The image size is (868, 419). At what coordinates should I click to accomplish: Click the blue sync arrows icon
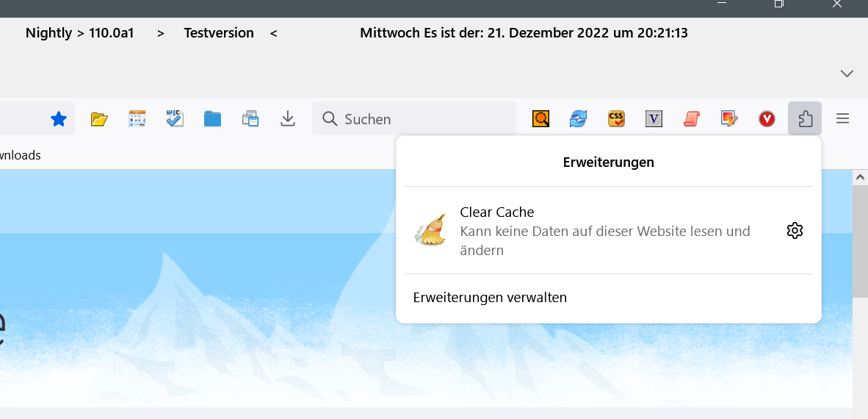579,118
